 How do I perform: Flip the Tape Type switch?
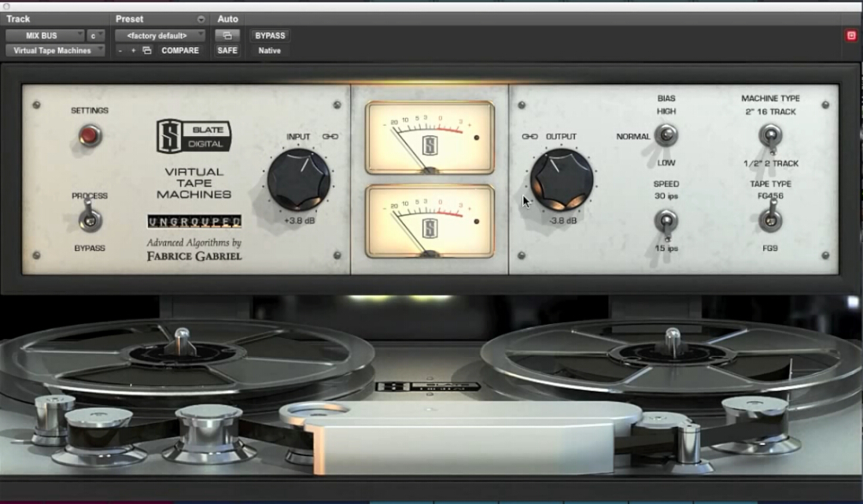pos(770,217)
